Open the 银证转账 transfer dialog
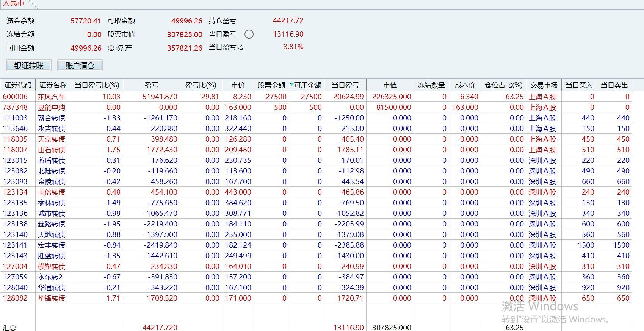644x331 pixels. 29,66
